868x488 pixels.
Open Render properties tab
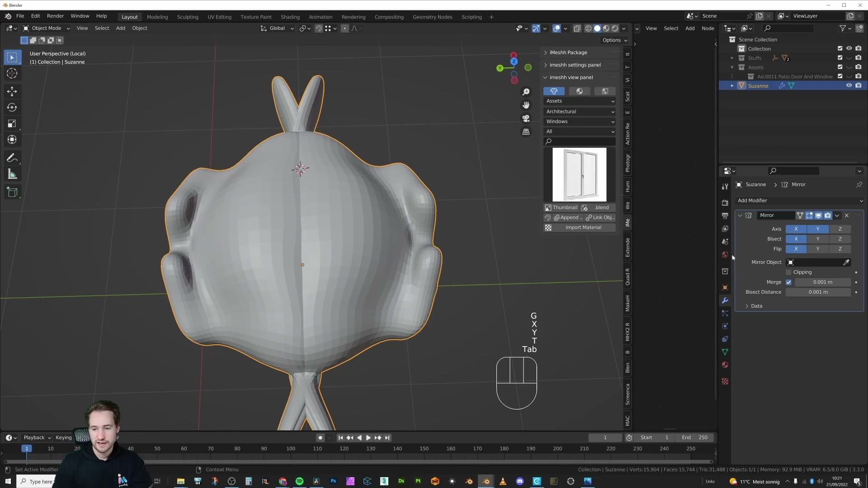click(x=725, y=203)
